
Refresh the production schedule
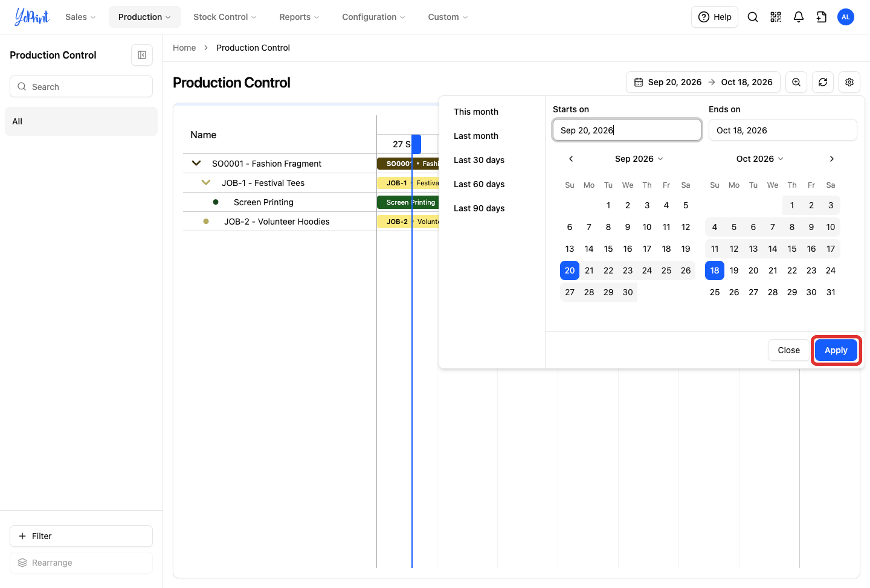[823, 82]
